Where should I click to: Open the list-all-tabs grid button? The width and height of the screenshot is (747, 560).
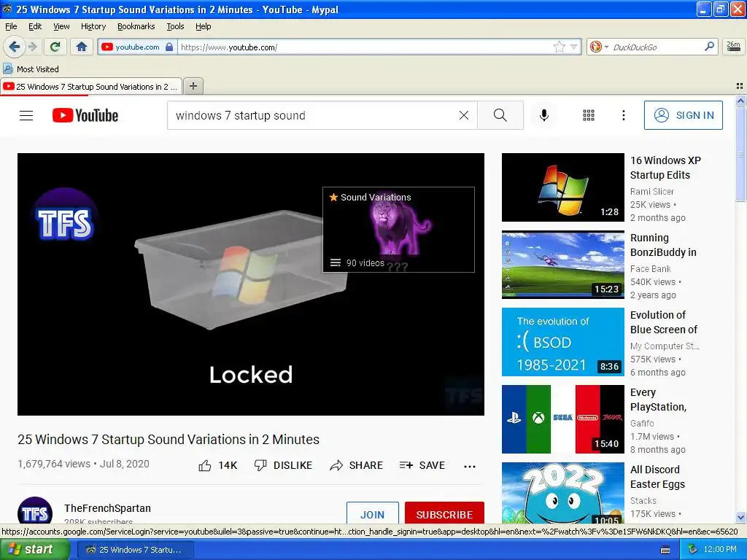pyautogui.click(x=740, y=86)
